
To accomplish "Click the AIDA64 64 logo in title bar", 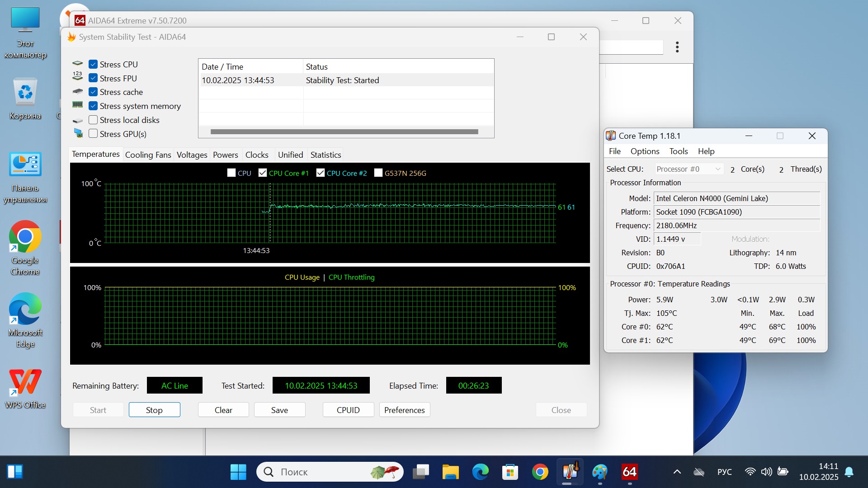I will pos(80,20).
